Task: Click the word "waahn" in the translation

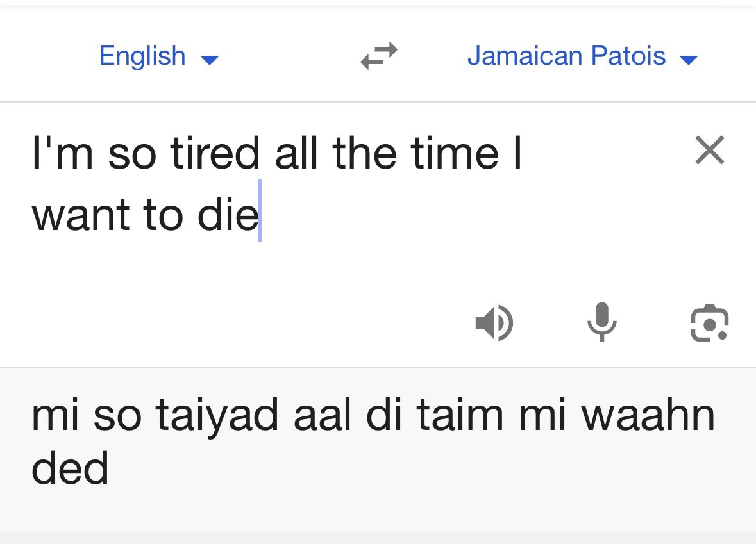Action: pyautogui.click(x=648, y=415)
